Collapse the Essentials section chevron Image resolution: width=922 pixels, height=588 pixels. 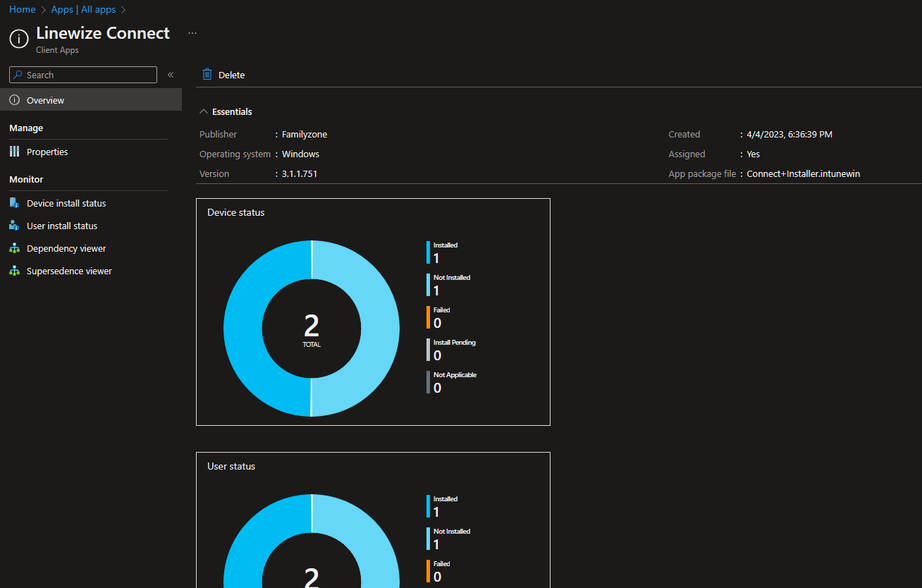click(204, 111)
